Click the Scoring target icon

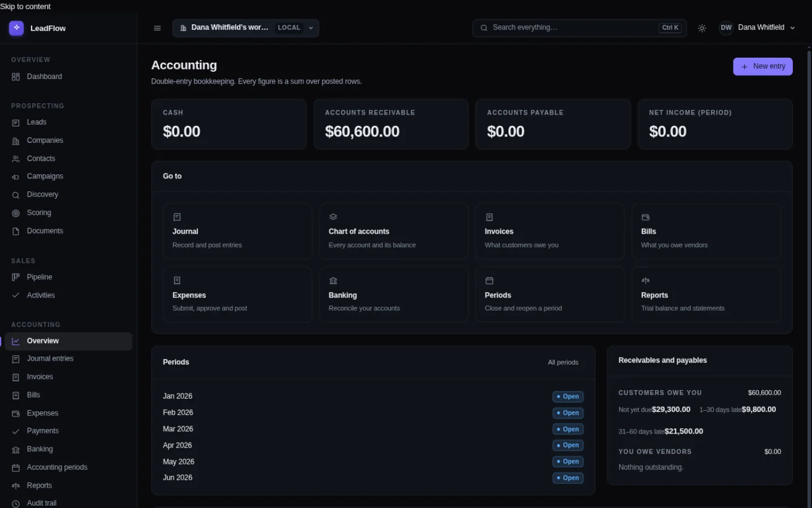[x=16, y=213]
